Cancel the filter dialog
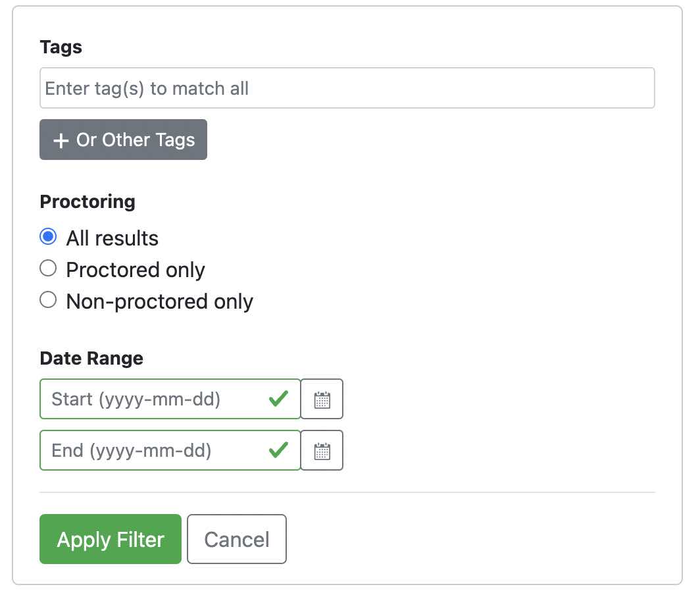The height and width of the screenshot is (595, 700). coord(237,539)
